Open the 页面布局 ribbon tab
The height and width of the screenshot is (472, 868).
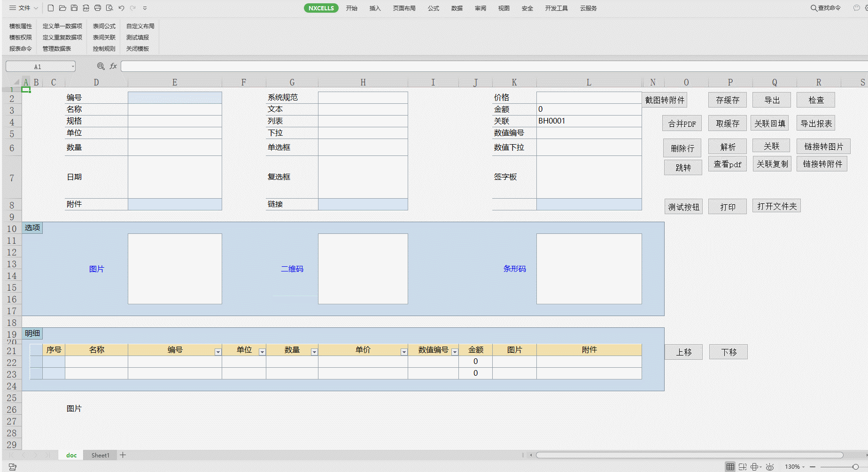404,8
